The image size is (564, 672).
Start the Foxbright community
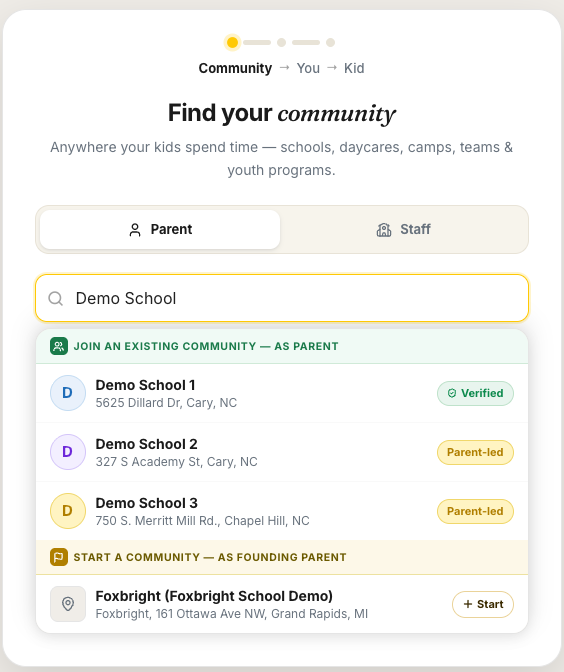483,604
